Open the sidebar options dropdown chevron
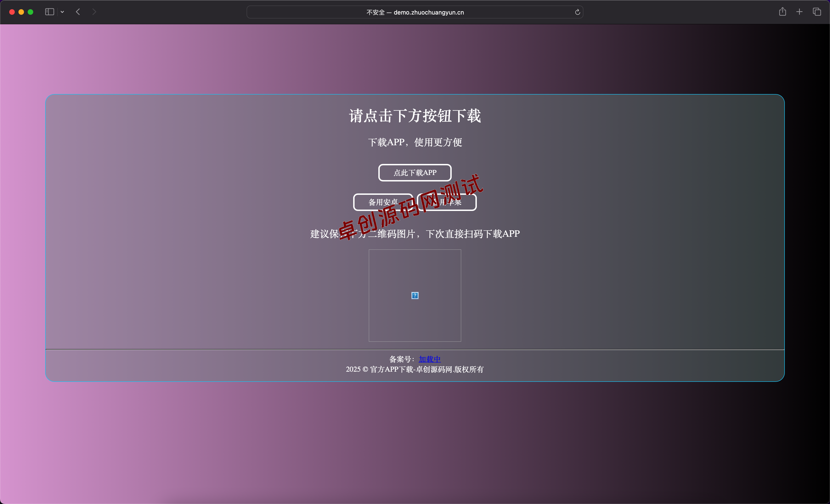The width and height of the screenshot is (830, 504). pos(62,12)
